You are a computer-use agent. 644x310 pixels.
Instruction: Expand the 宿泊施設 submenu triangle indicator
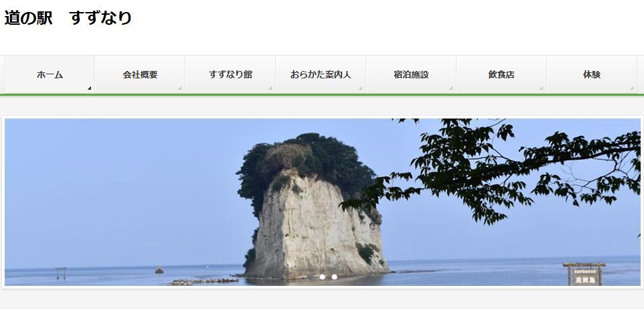tap(451, 88)
